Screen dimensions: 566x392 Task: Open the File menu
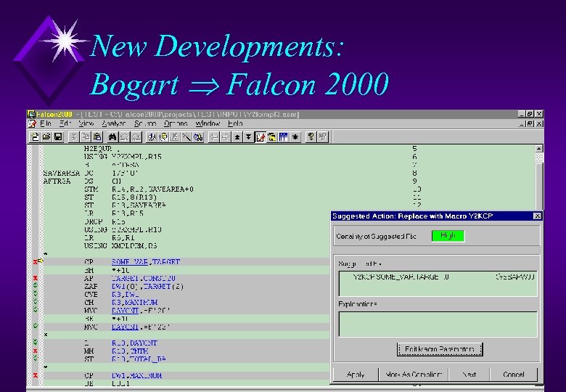tap(46, 123)
